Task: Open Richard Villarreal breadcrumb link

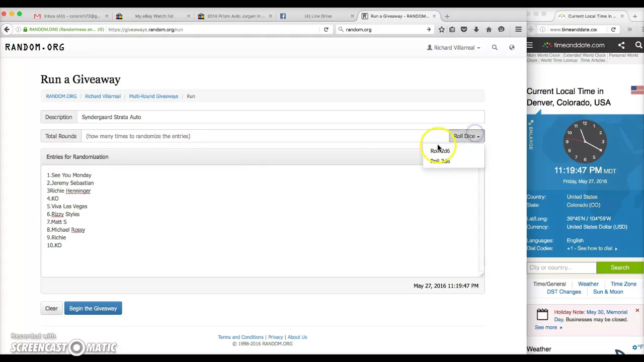Action: pos(103,97)
